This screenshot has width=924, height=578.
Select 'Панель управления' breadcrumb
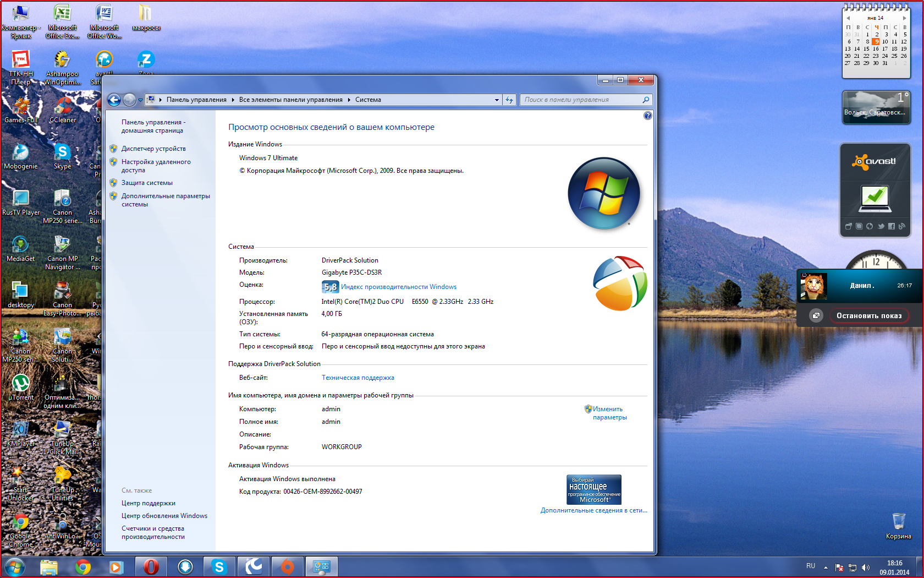click(x=196, y=100)
